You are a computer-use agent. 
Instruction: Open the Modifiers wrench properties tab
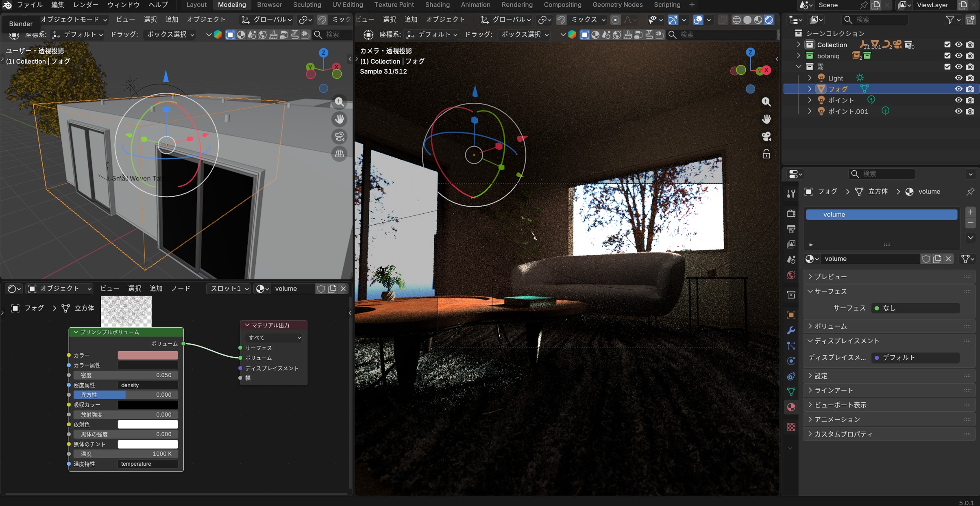[791, 330]
